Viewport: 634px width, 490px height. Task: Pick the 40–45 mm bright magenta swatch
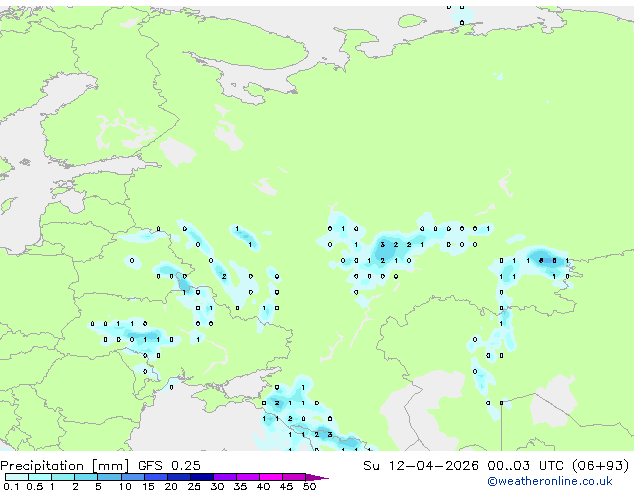(271, 477)
